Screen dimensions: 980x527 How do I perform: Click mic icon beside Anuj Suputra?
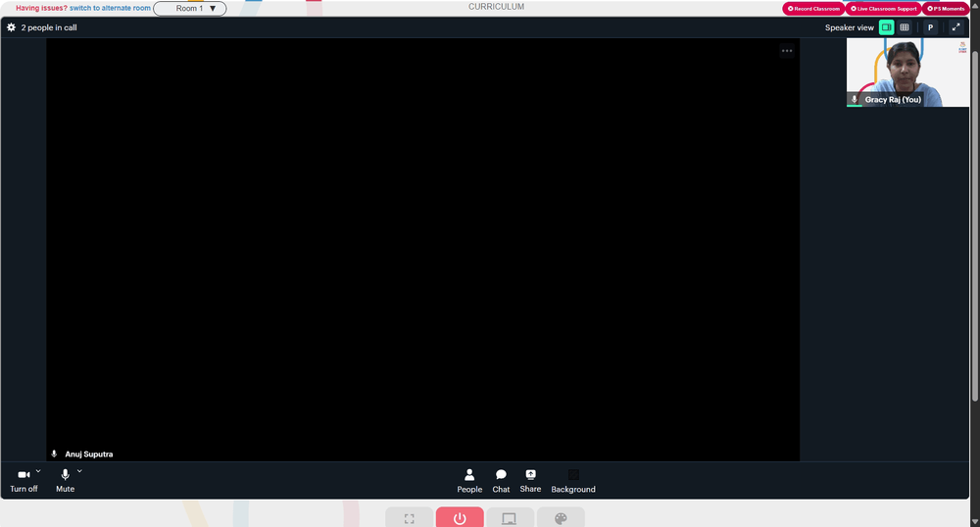tap(54, 454)
